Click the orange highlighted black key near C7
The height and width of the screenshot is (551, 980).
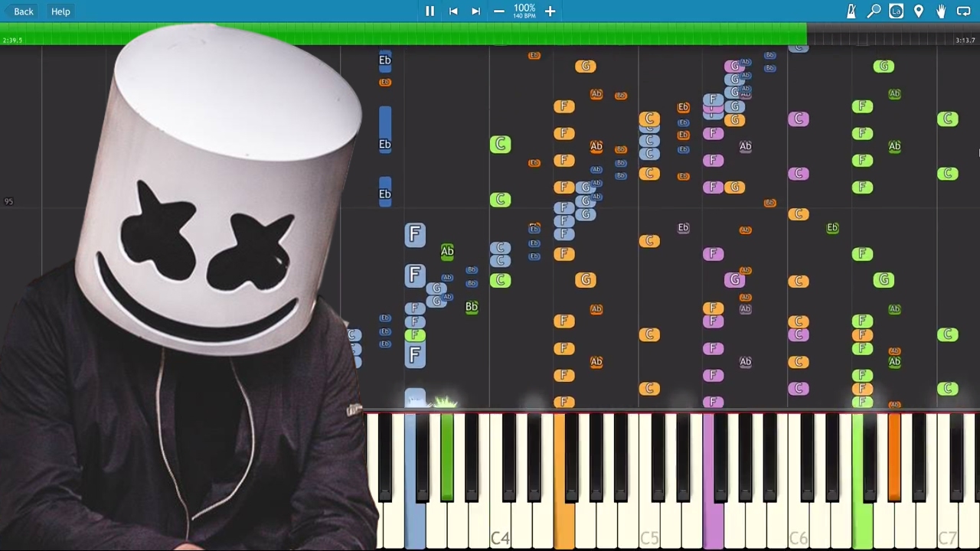[x=894, y=458]
